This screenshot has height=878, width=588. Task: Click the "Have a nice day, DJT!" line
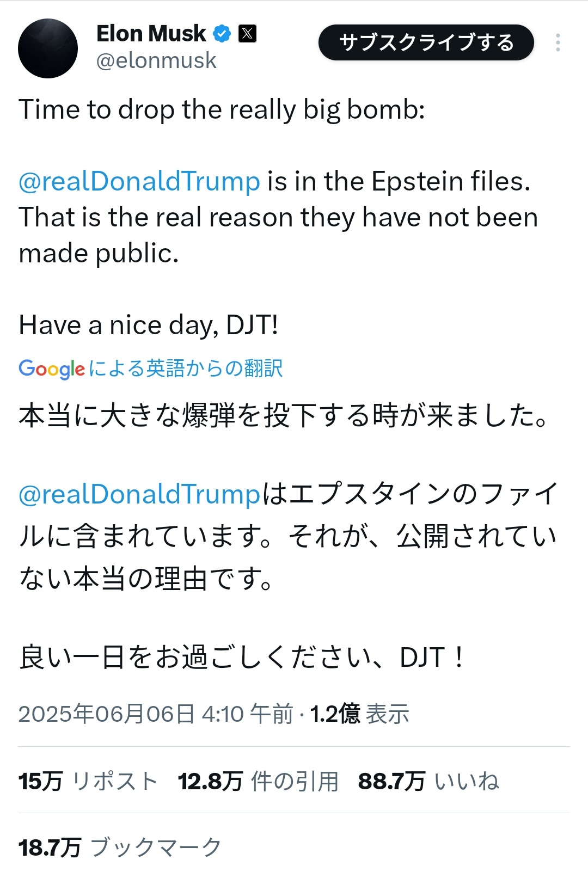point(149,326)
